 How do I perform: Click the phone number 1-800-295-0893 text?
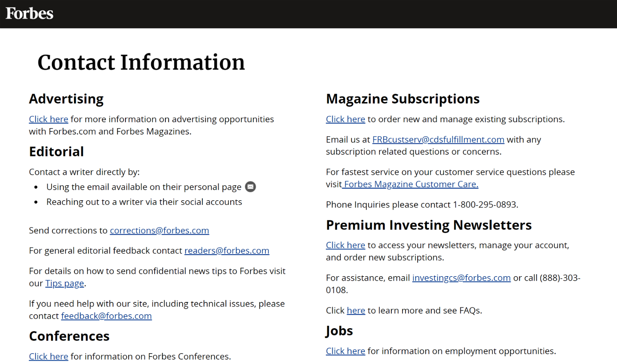pos(485,205)
